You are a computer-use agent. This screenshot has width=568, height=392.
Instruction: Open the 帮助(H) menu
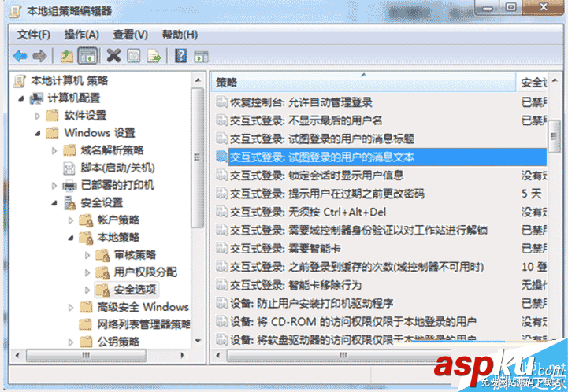click(x=180, y=35)
